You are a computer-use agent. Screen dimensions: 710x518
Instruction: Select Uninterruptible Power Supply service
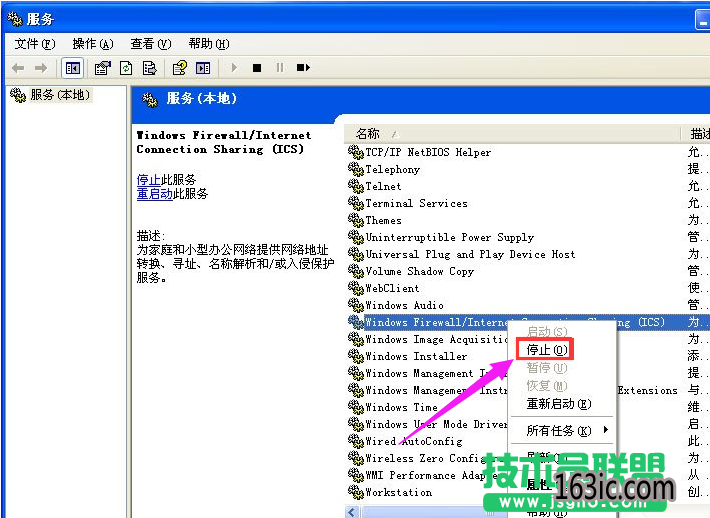coord(450,237)
